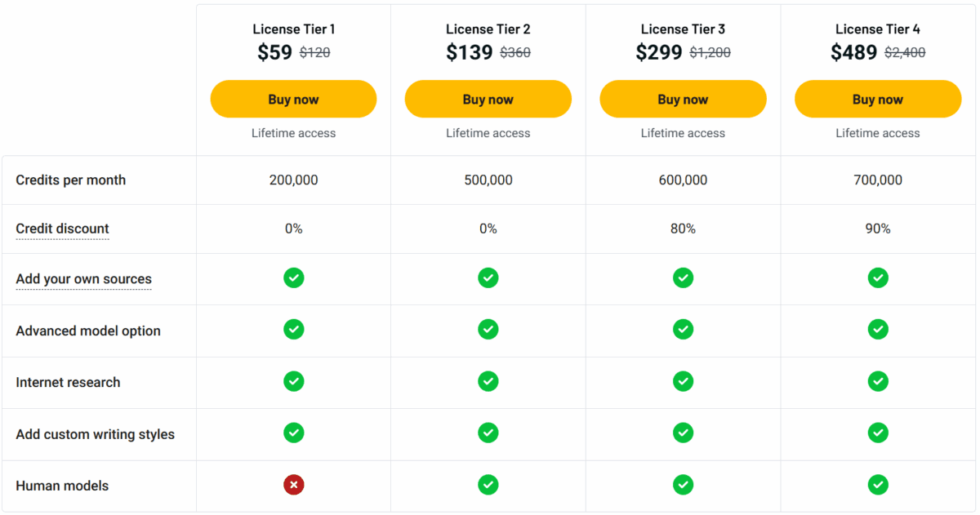This screenshot has width=980, height=515.
Task: Click the 90% credit discount value
Action: 878,229
